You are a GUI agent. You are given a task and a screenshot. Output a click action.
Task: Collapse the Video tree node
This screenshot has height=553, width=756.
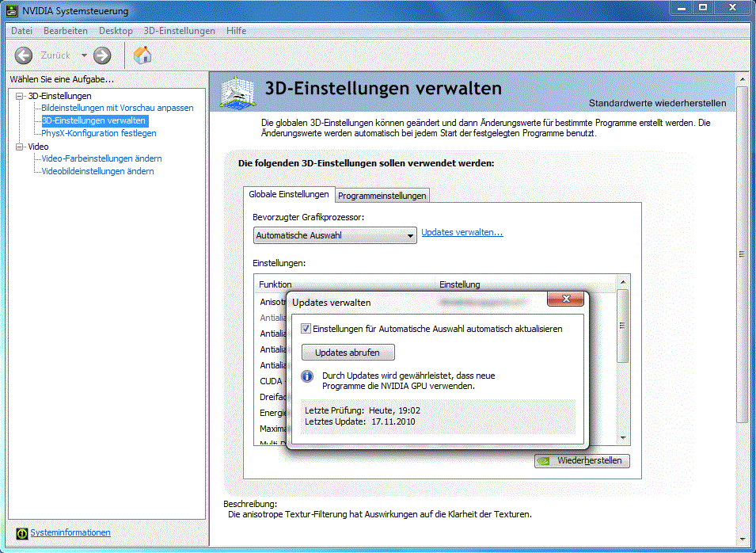19,147
